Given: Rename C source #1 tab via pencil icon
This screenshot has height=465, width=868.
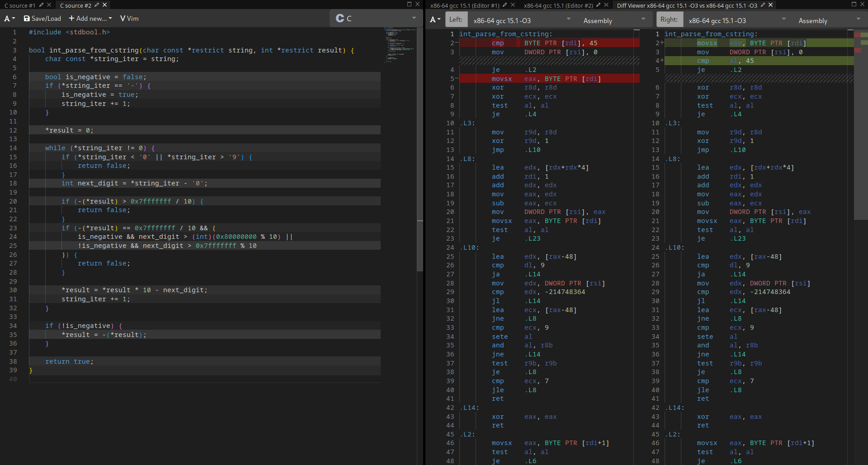Looking at the screenshot, I should click(41, 5).
